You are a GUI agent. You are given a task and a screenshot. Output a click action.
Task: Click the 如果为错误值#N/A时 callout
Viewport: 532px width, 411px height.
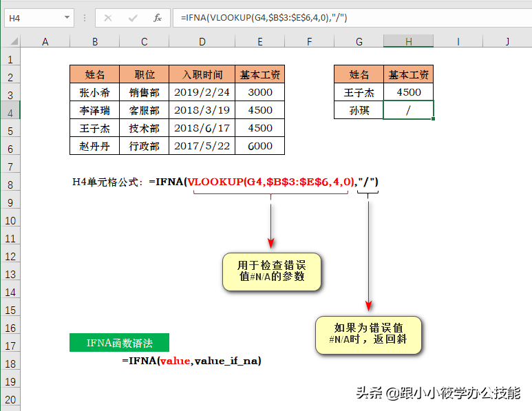point(368,335)
